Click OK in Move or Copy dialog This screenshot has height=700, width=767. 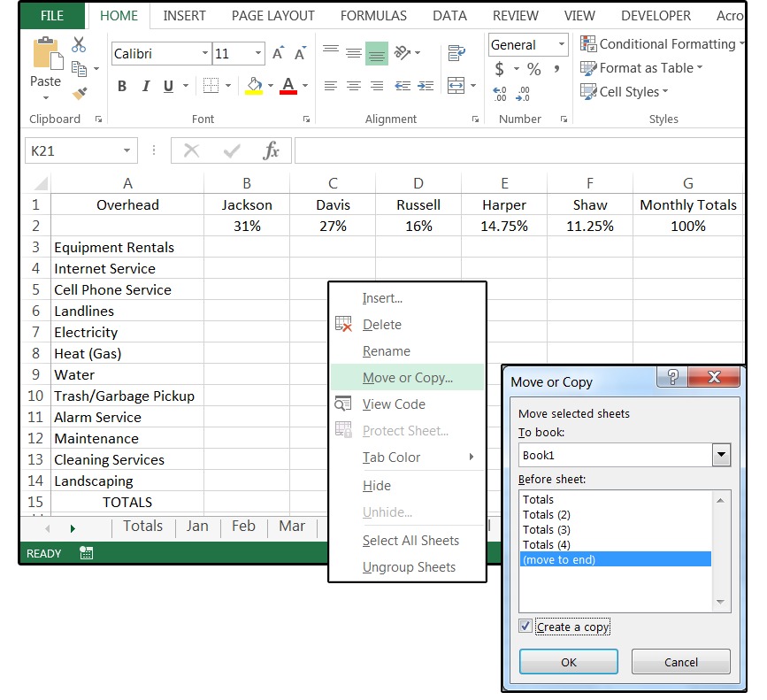click(x=569, y=662)
